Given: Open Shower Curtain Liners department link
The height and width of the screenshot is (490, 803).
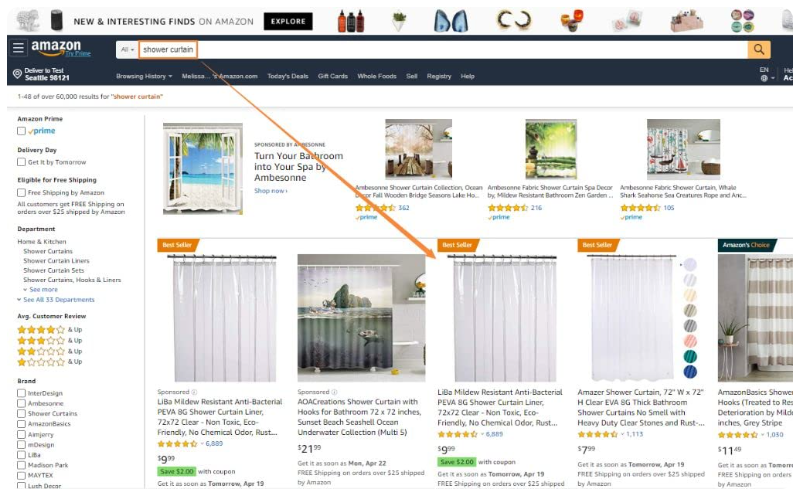Looking at the screenshot, I should [56, 261].
